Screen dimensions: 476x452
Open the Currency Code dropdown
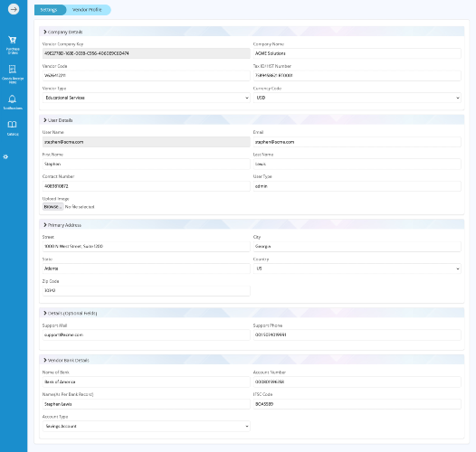[357, 98]
